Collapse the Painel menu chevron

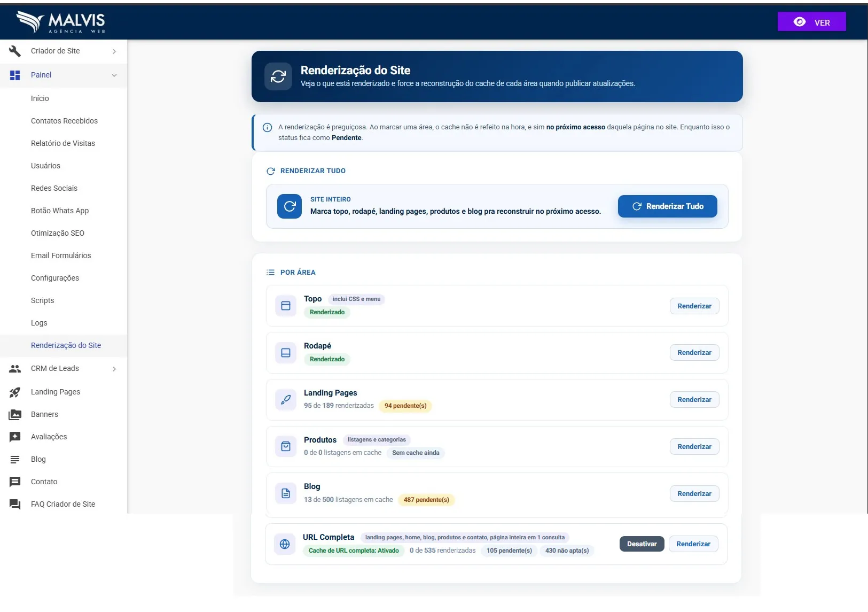(x=114, y=75)
